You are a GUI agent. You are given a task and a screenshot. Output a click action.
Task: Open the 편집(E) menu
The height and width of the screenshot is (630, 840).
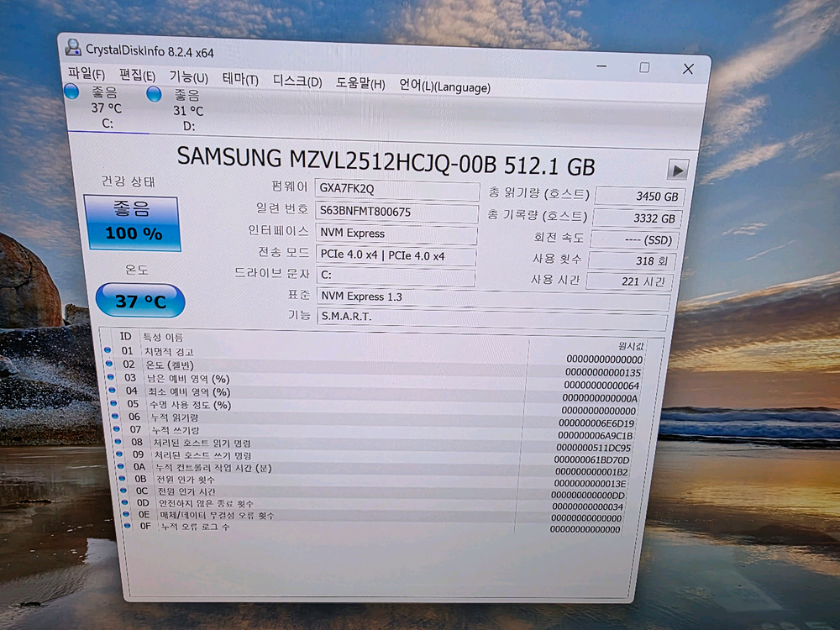click(137, 75)
